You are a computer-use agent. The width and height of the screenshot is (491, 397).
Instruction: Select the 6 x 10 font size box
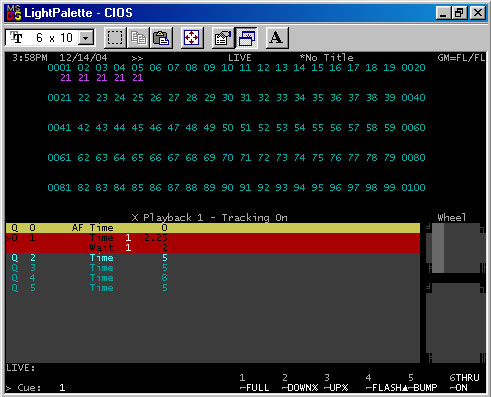(50, 38)
